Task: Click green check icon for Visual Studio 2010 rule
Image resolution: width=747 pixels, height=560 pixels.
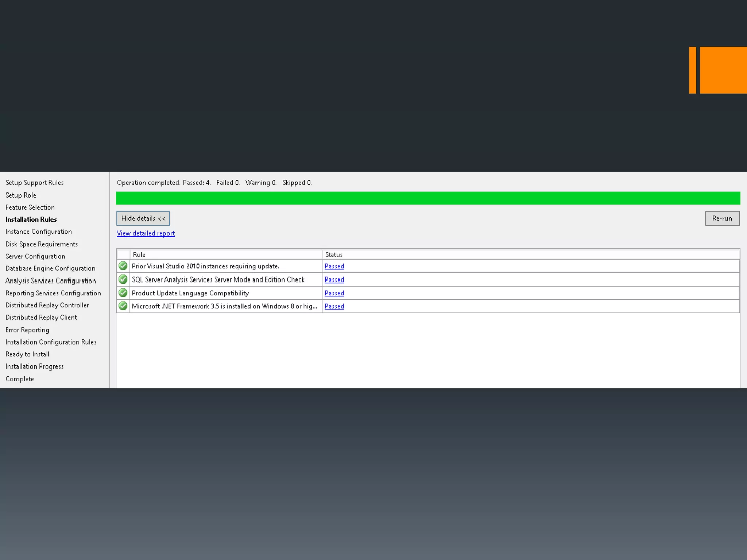Action: click(123, 266)
